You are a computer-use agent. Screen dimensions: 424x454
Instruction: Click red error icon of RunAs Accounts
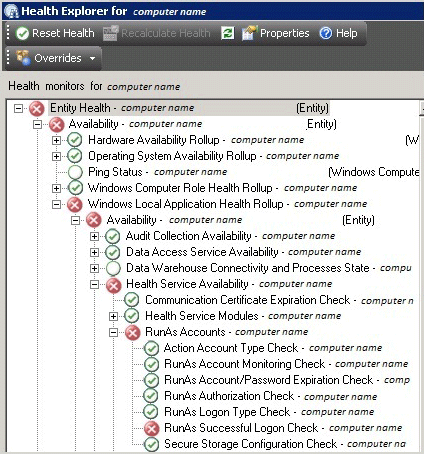click(x=133, y=333)
